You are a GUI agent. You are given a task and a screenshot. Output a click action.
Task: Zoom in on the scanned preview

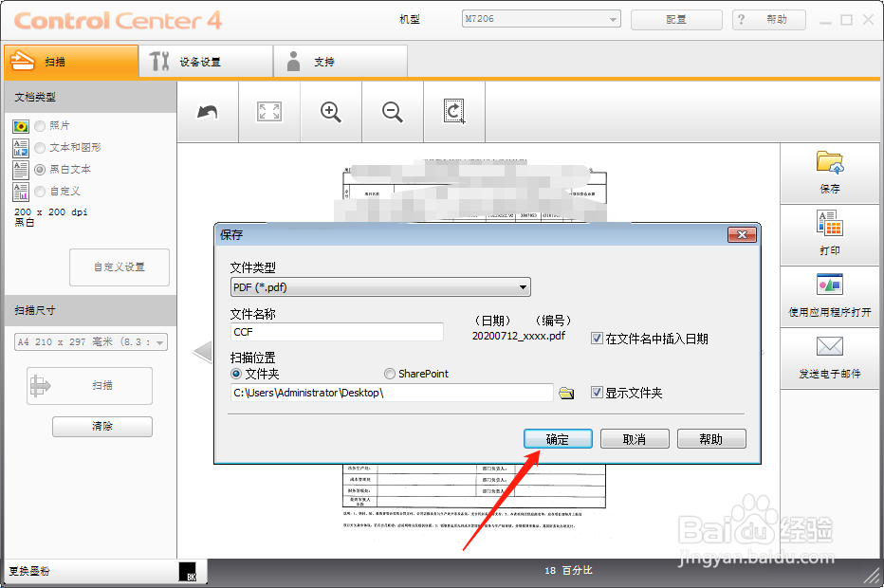tap(330, 111)
